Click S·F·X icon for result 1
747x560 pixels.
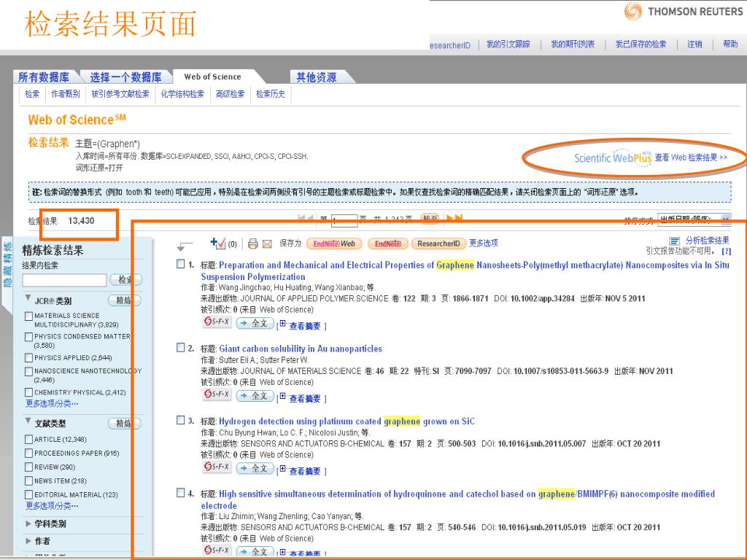217,322
